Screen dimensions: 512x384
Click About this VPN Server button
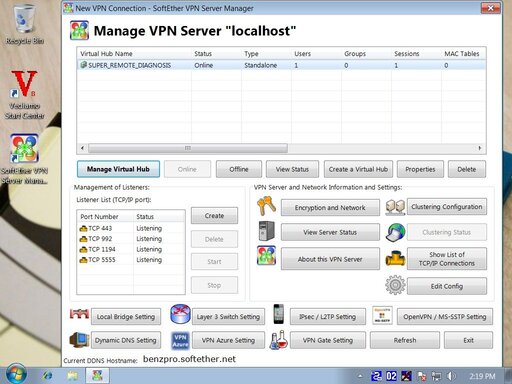point(330,259)
